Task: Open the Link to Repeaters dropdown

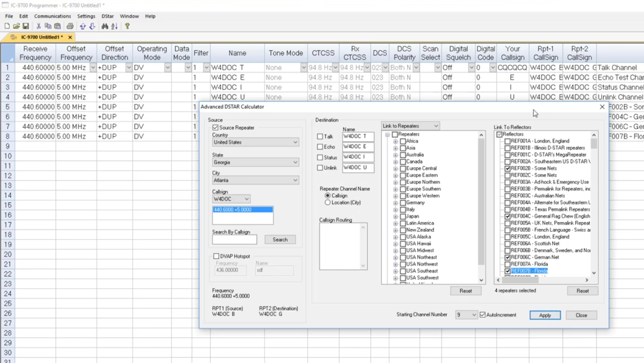Action: [x=410, y=126]
